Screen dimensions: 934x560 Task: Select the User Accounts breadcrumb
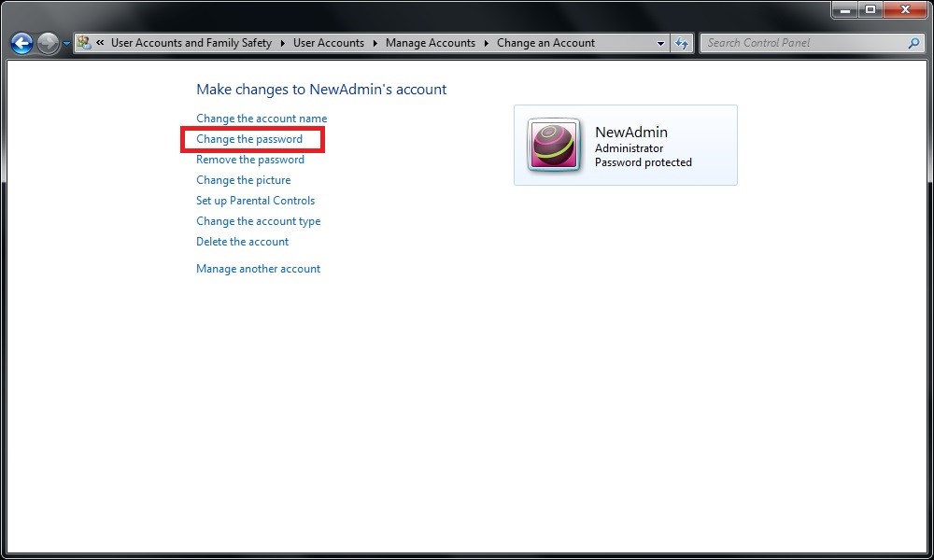click(x=329, y=42)
